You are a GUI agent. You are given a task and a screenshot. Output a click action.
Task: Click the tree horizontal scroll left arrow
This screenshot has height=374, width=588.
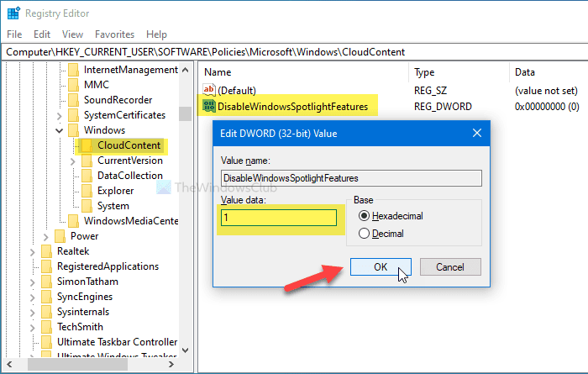pos(9,364)
